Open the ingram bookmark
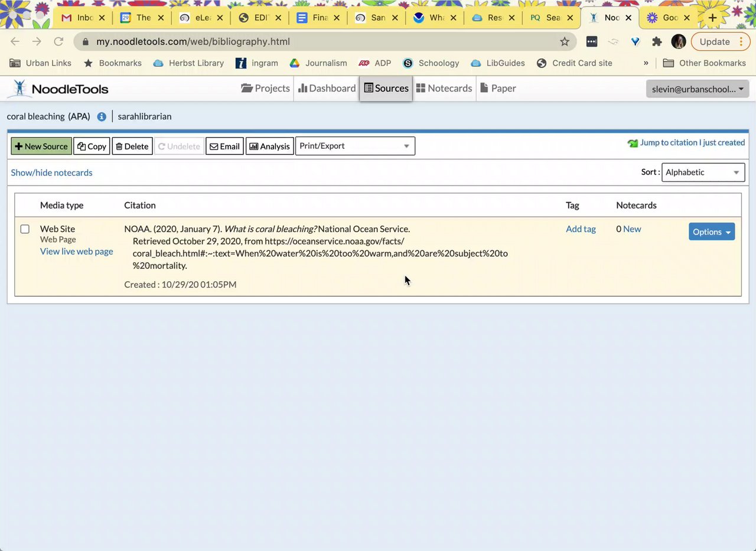756x551 pixels. (257, 63)
